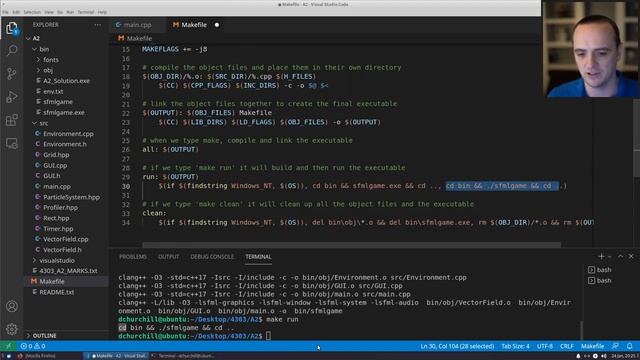Image resolution: width=640 pixels, height=360 pixels.
Task: Open the OUTPUT panel tab
Action: click(x=169, y=257)
